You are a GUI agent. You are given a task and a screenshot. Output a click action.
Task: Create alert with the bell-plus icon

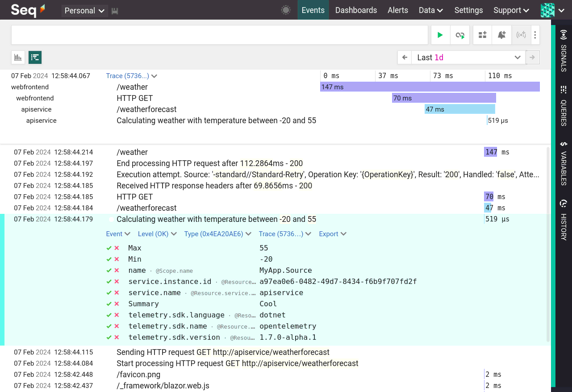501,35
